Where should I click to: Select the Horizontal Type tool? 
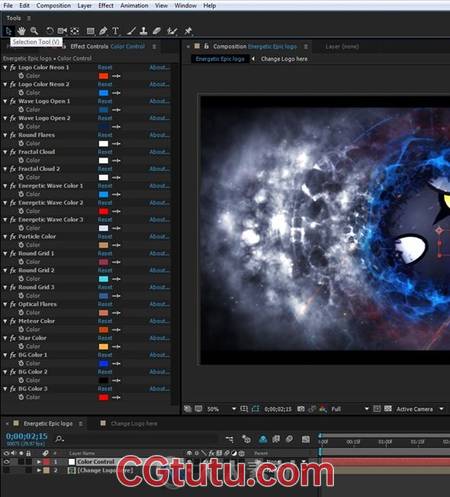tap(115, 31)
